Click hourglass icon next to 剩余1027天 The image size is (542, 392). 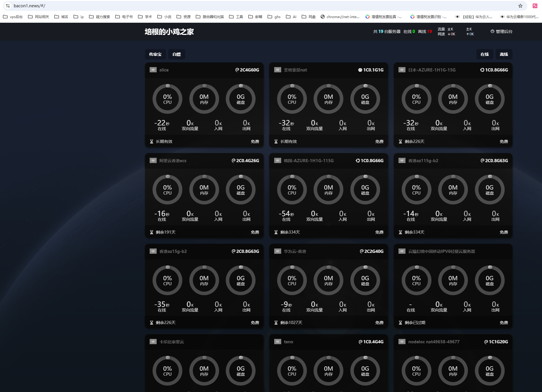[x=276, y=323]
